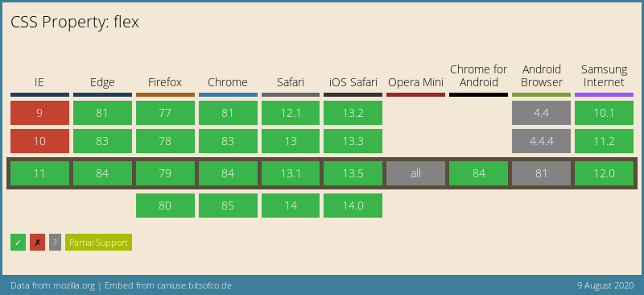Select the Opera Mini all cell

point(415,173)
